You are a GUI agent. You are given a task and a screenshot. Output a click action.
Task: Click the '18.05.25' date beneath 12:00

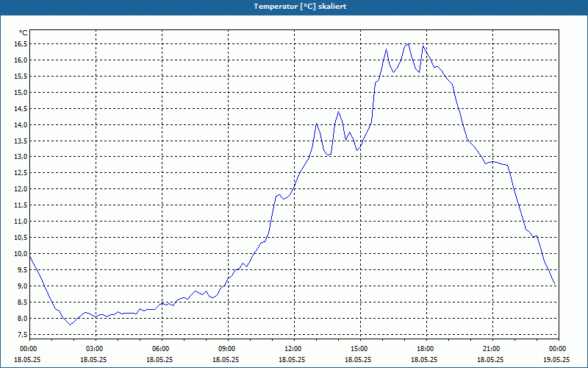pyautogui.click(x=292, y=359)
